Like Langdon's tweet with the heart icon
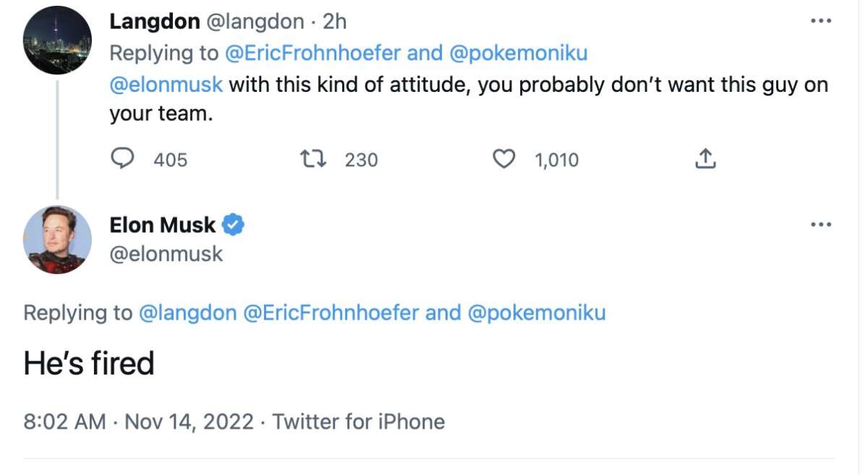This screenshot has width=868, height=475. [503, 159]
